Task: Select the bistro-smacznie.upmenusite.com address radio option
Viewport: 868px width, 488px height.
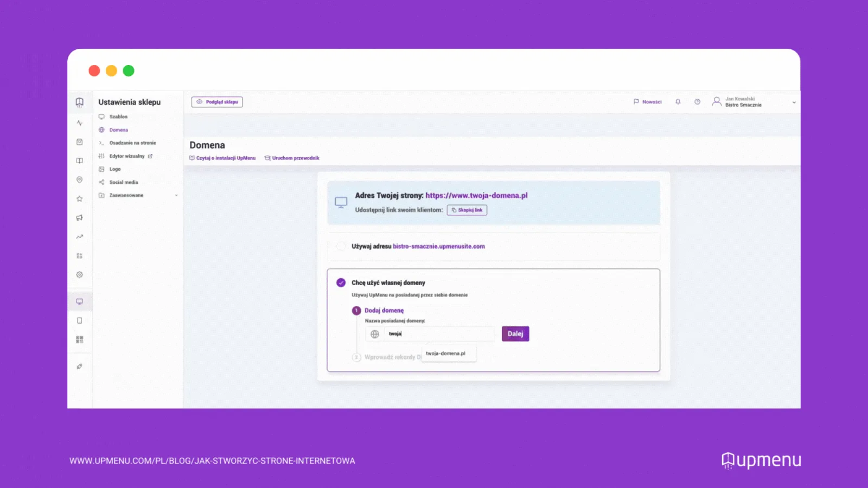Action: 341,246
